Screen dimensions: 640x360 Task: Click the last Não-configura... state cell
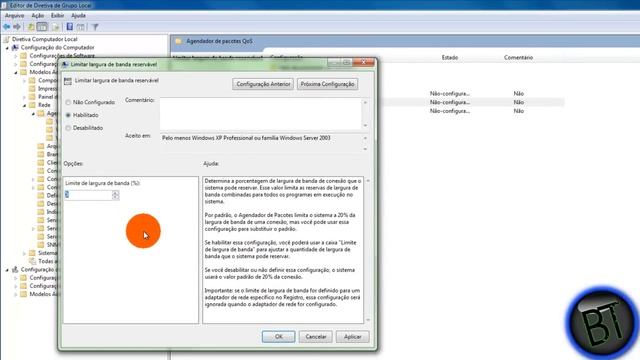(450, 111)
